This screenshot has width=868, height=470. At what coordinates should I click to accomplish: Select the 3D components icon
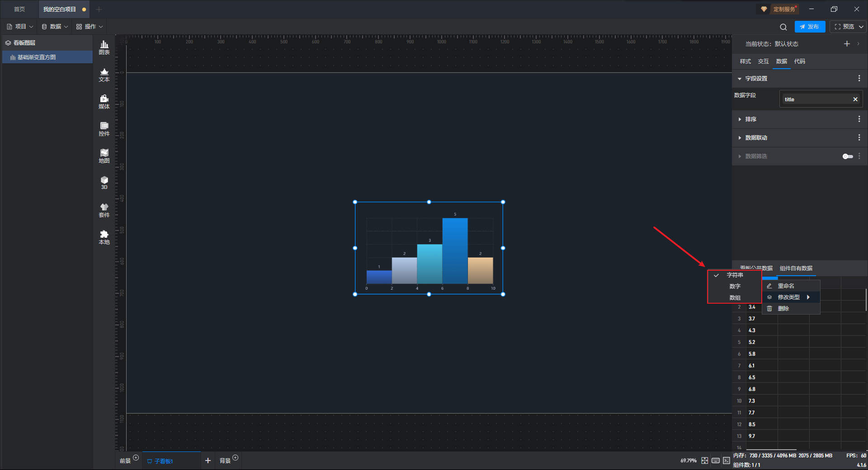pyautogui.click(x=104, y=183)
